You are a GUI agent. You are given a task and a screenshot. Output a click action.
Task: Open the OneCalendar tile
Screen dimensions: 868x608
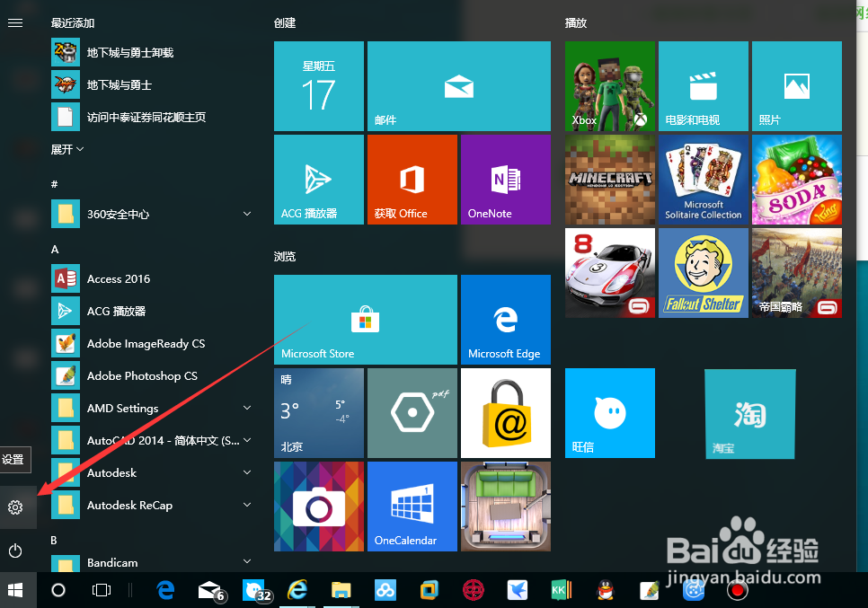(x=412, y=507)
